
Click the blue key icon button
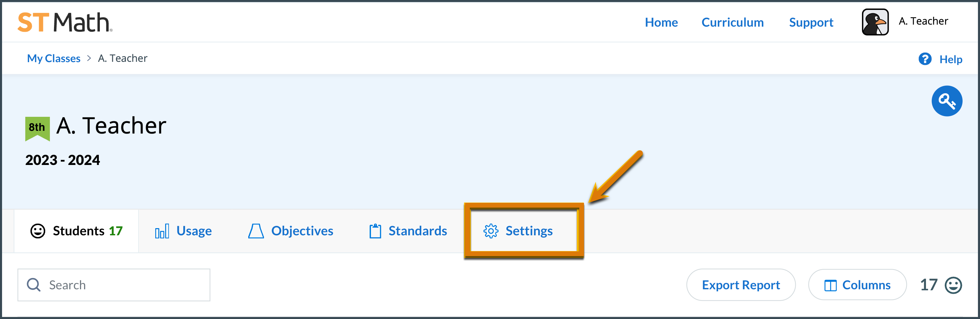[946, 101]
